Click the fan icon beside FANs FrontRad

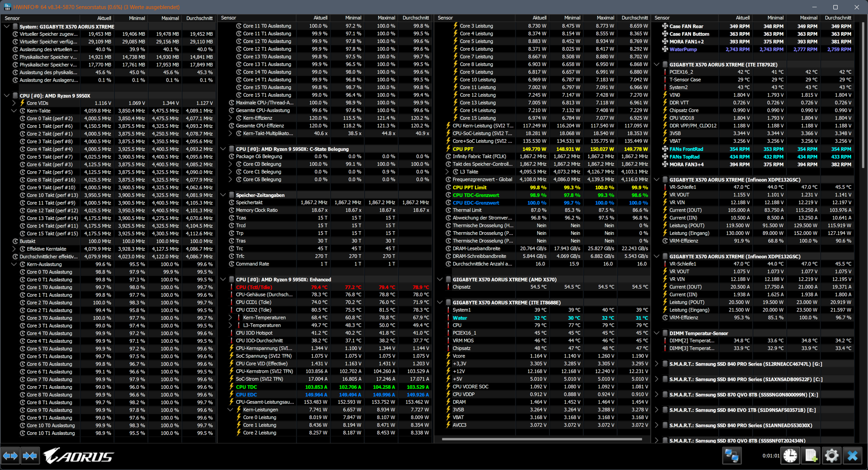click(x=665, y=149)
